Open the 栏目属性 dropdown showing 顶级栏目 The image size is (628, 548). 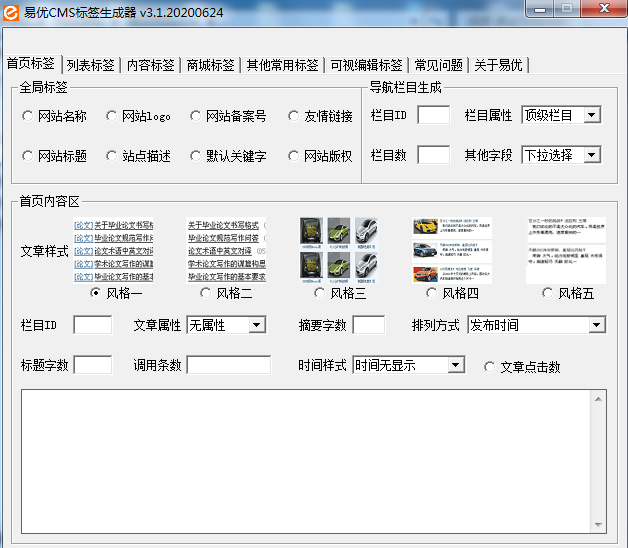coord(562,115)
